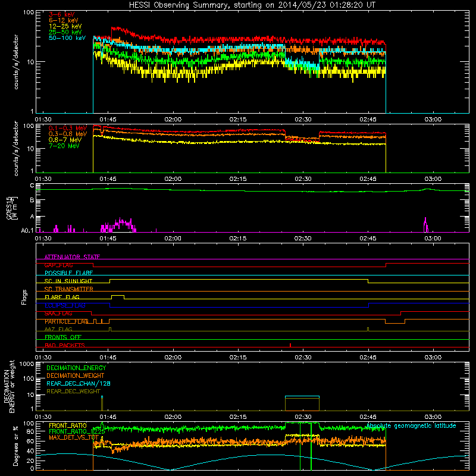The height and width of the screenshot is (476, 476).
Task: Click the HESSI Observing Summary title text
Action: click(x=252, y=5)
